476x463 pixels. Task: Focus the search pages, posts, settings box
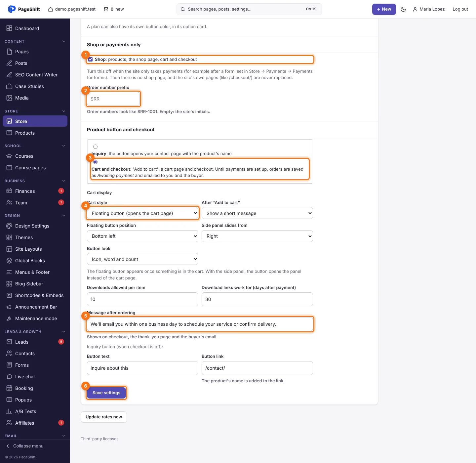click(x=249, y=9)
